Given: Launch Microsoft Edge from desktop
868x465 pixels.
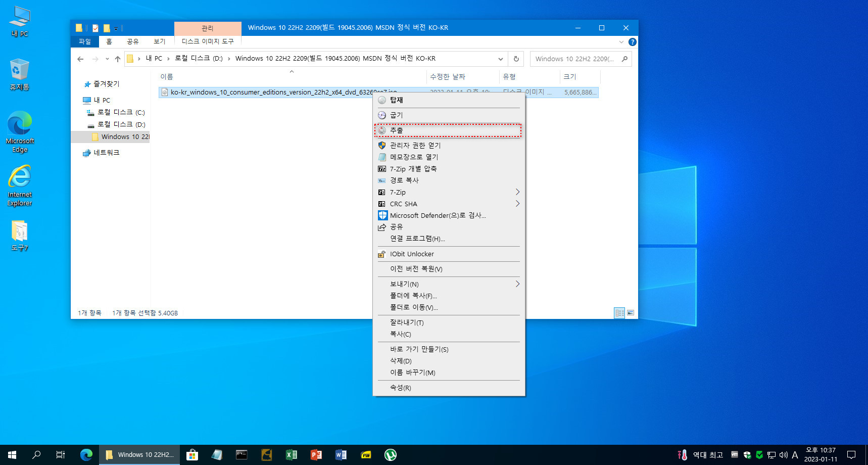Looking at the screenshot, I should point(20,131).
